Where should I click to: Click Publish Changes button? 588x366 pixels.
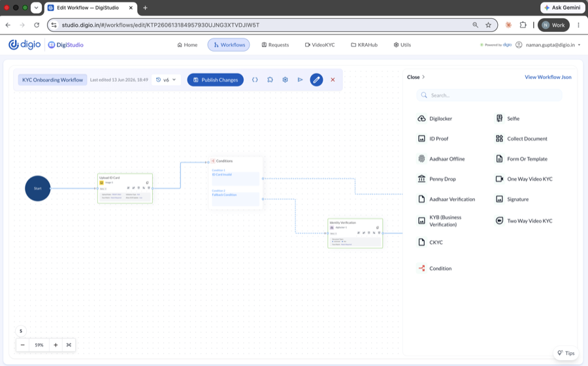[x=215, y=80]
